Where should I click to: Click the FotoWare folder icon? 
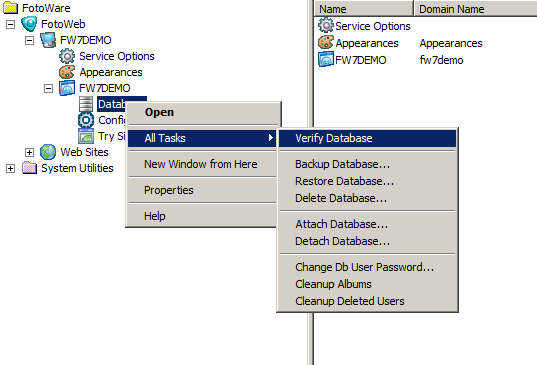11,7
